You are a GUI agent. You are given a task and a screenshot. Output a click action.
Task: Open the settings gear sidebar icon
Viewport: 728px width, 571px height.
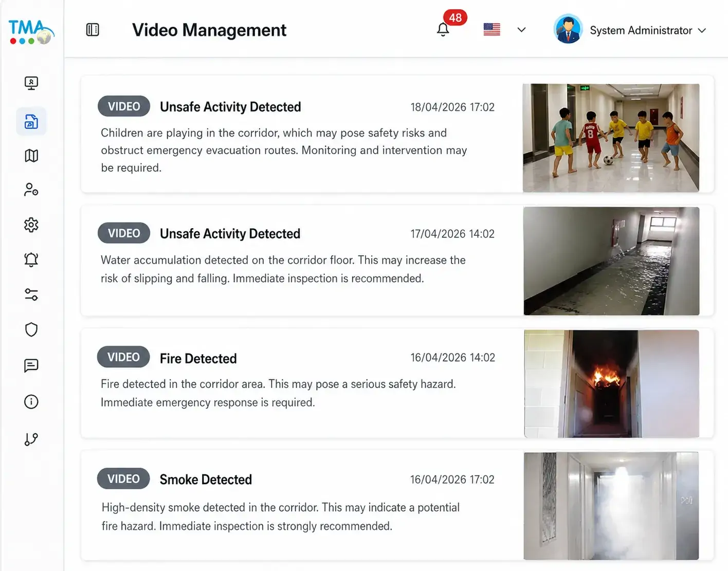pyautogui.click(x=31, y=225)
